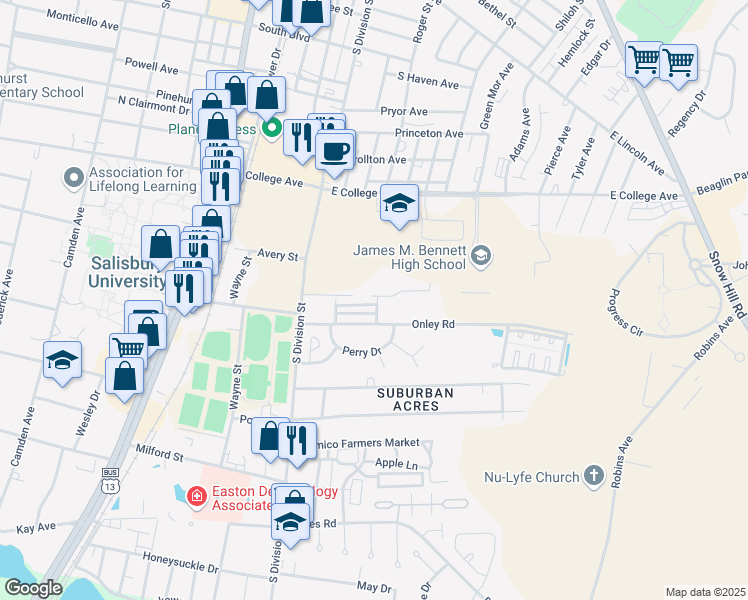Click the graduation cap marker on S Division St south
The width and height of the screenshot is (748, 600).
coord(290,523)
